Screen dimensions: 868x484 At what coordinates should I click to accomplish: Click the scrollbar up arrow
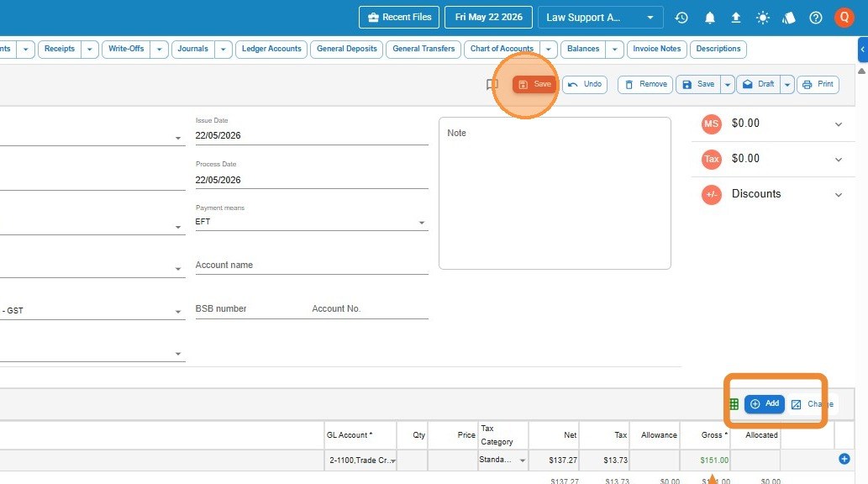[x=861, y=71]
